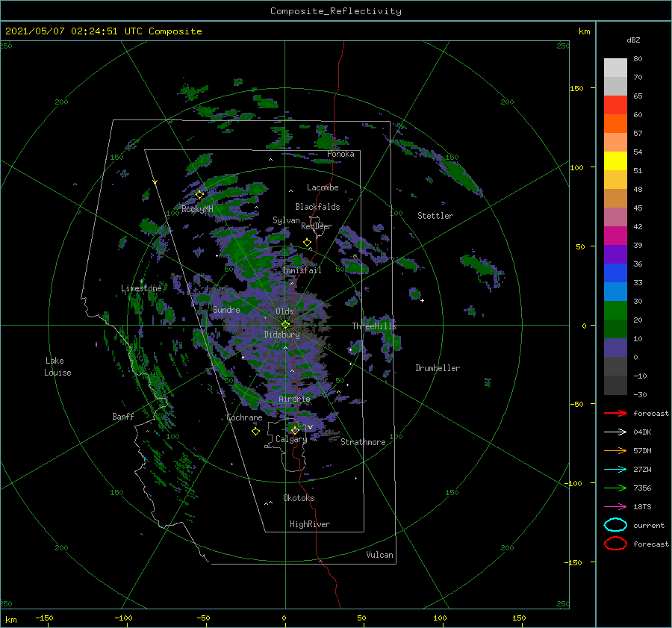Image resolution: width=672 pixels, height=628 pixels.
Task: Select the dark green 20 dBZ swatch
Action: click(x=615, y=329)
